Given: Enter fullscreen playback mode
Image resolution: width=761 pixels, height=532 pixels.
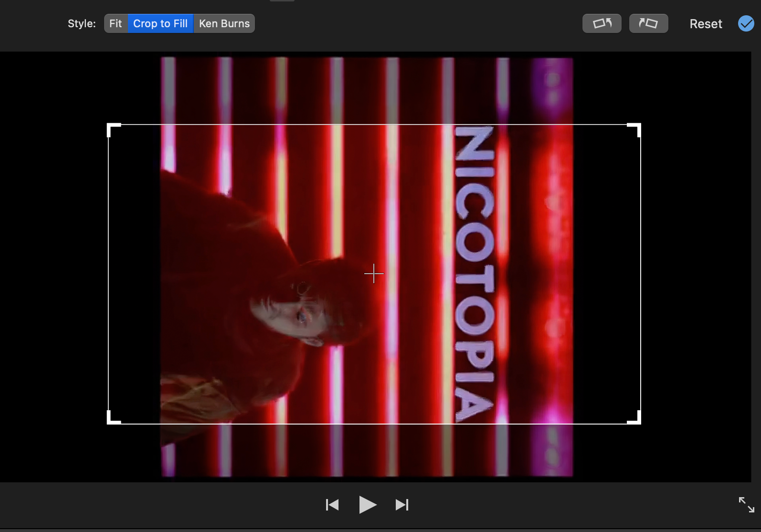Looking at the screenshot, I should click(746, 504).
